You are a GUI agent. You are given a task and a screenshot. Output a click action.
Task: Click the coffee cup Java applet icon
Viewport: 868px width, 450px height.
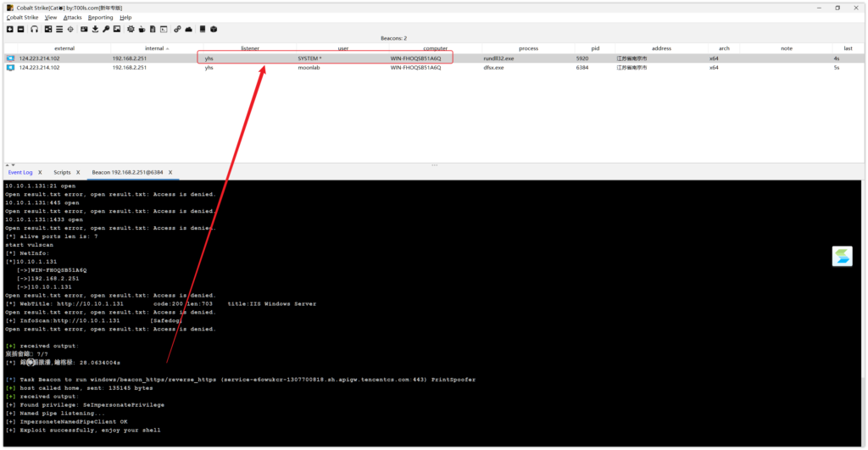coord(142,30)
